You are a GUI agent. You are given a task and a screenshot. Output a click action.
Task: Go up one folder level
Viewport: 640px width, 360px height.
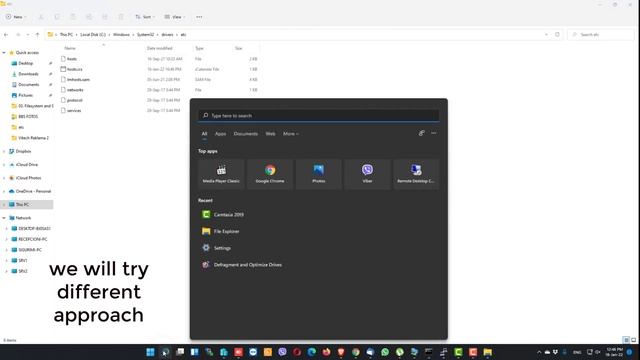pos(38,35)
